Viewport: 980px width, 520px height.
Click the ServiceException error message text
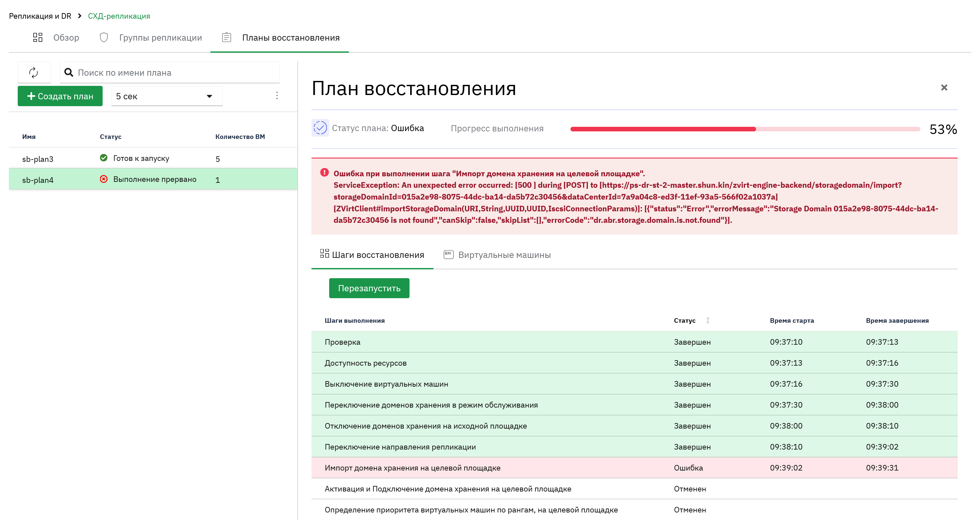coord(636,202)
